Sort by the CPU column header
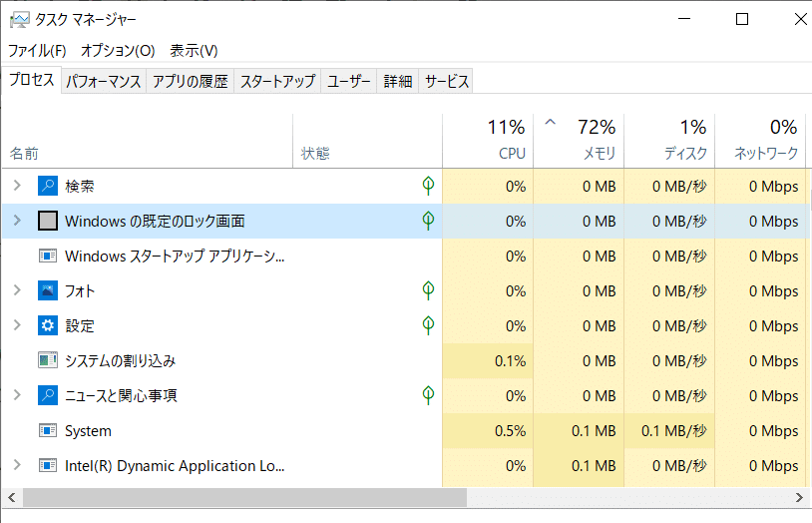The image size is (812, 523). tap(488, 141)
